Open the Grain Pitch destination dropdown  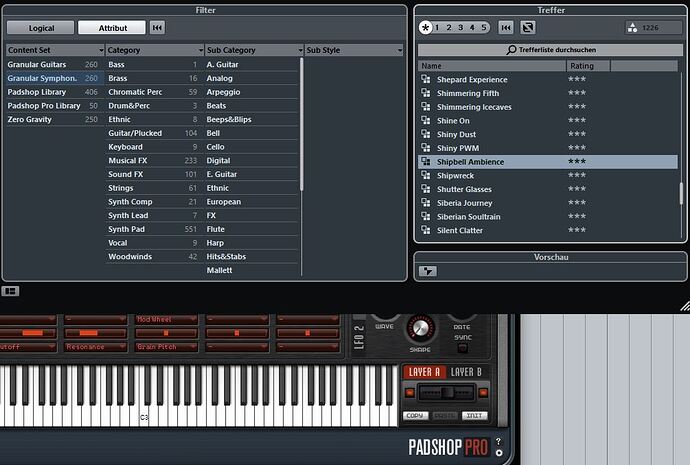point(166,347)
